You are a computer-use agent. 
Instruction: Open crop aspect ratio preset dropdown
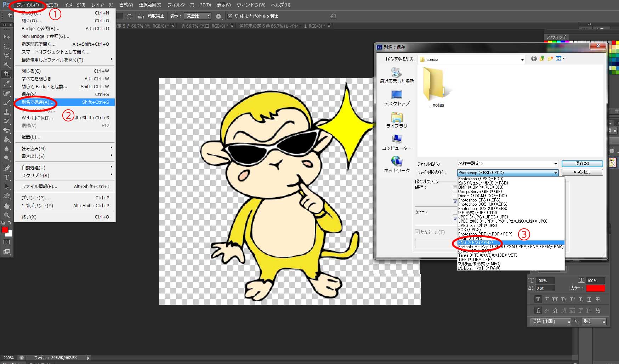coord(198,16)
